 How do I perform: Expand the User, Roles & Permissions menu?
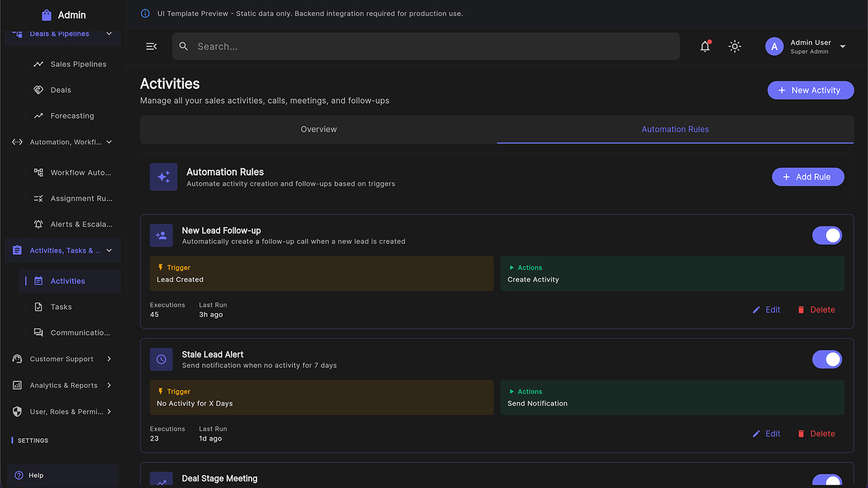(109, 412)
